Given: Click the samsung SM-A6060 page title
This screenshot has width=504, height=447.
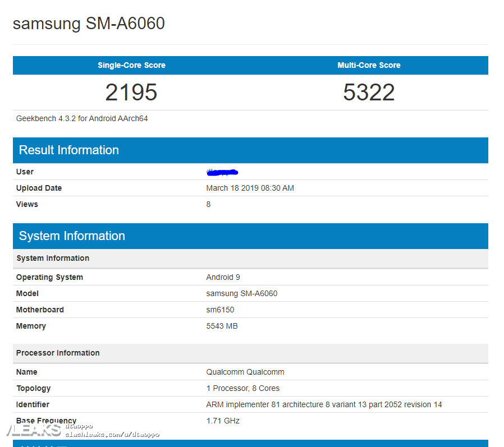Looking at the screenshot, I should tap(89, 24).
